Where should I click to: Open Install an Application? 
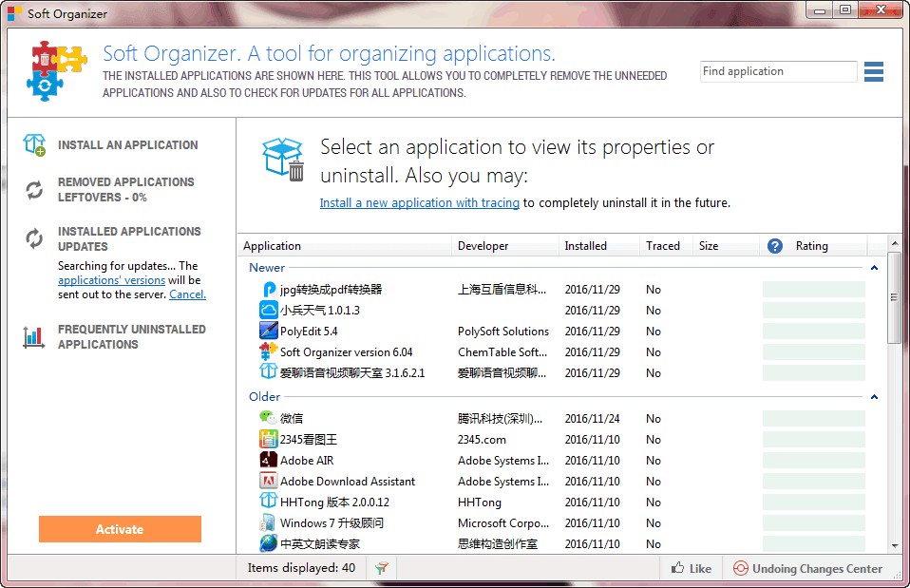127,145
